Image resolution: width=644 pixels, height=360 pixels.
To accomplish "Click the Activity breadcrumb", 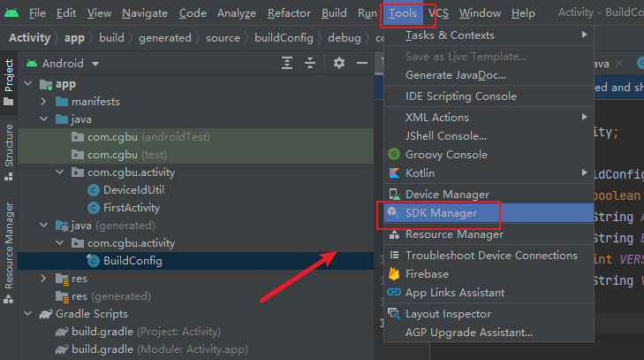I will 29,38.
